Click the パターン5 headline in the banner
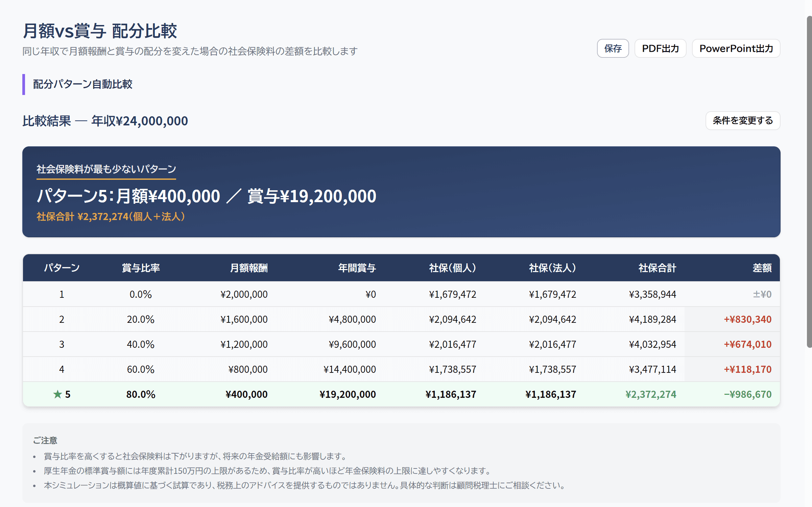This screenshot has width=812, height=507. tap(206, 196)
